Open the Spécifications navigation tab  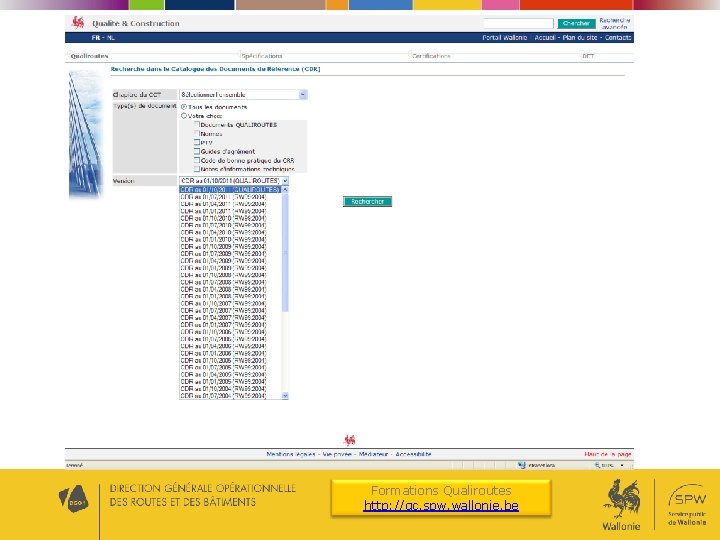coord(262,56)
